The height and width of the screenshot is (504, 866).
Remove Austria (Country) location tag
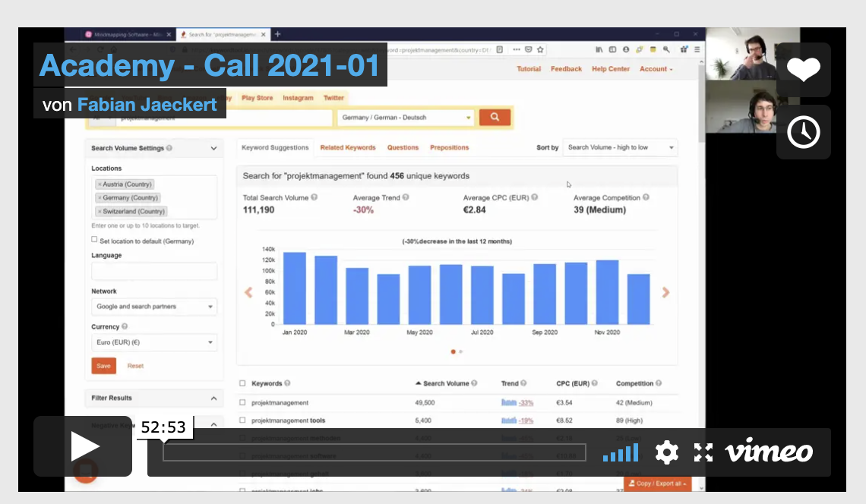click(x=100, y=184)
